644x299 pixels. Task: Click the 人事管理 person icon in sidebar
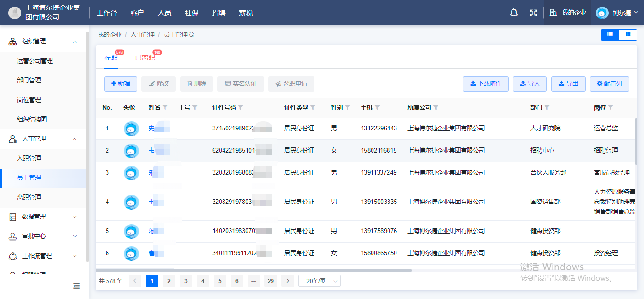click(13, 139)
